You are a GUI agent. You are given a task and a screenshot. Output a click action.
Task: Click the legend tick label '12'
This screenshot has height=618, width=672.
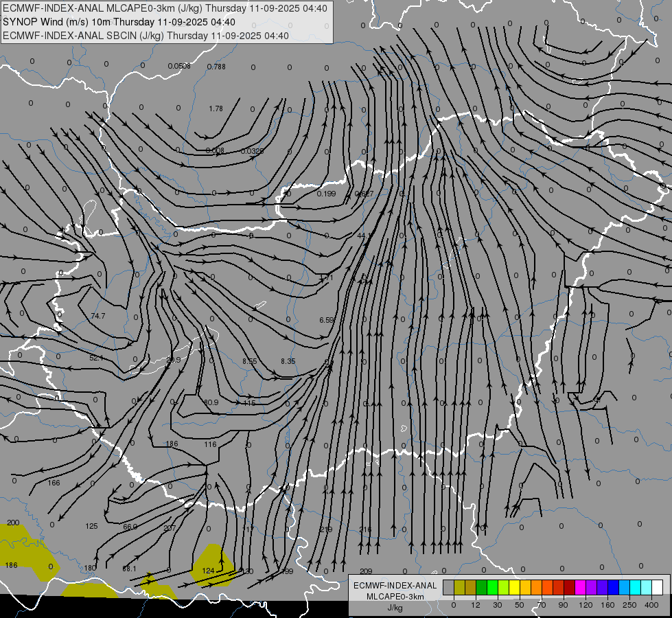click(x=475, y=605)
